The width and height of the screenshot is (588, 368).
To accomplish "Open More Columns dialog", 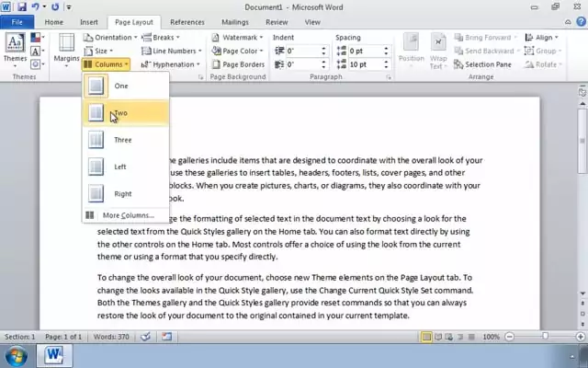I will [126, 215].
